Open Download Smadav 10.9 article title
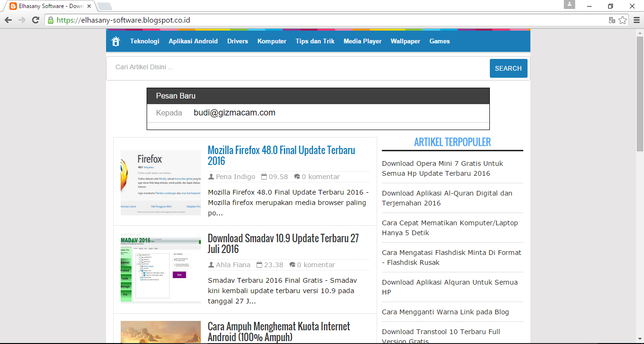Image resolution: width=644 pixels, height=344 pixels. [x=283, y=244]
